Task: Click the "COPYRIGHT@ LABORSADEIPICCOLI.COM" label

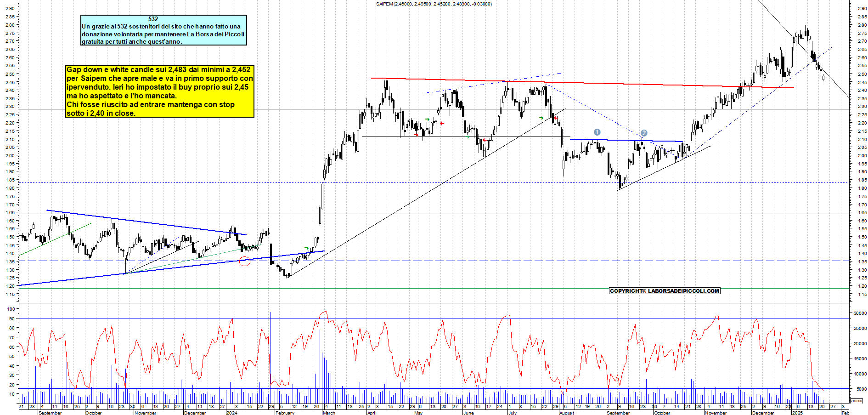Action: pyautogui.click(x=665, y=291)
